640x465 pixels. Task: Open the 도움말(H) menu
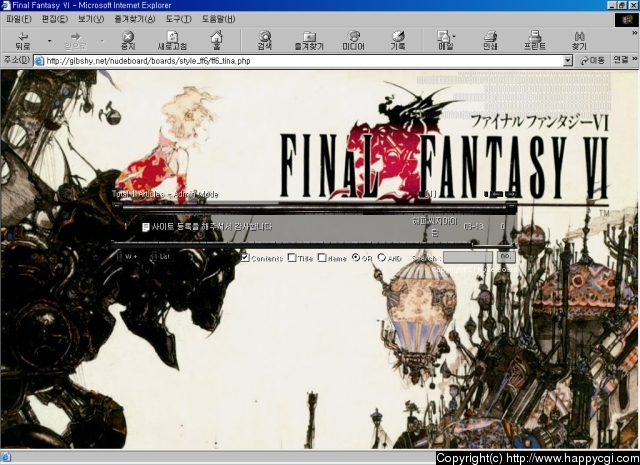[x=218, y=19]
